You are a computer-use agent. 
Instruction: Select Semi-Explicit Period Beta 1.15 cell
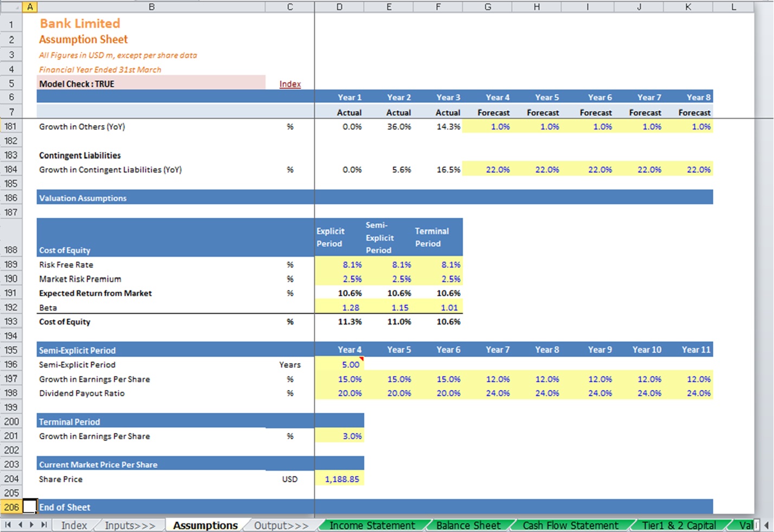click(389, 307)
